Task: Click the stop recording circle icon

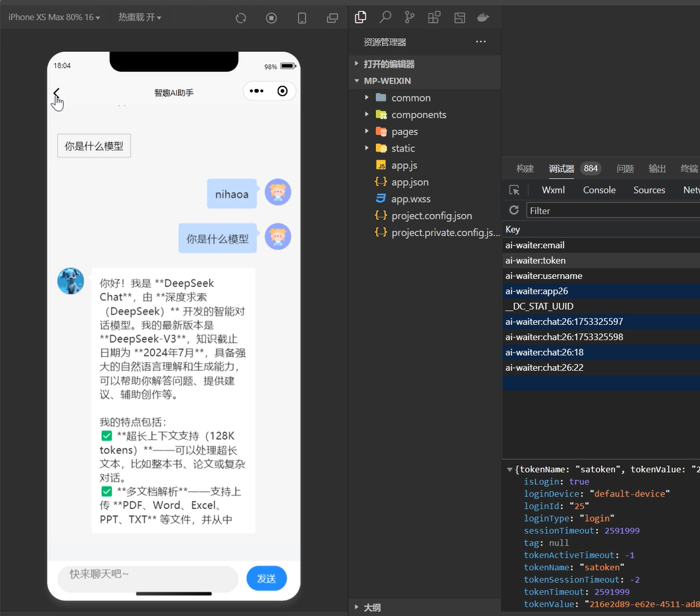Action: [271, 18]
